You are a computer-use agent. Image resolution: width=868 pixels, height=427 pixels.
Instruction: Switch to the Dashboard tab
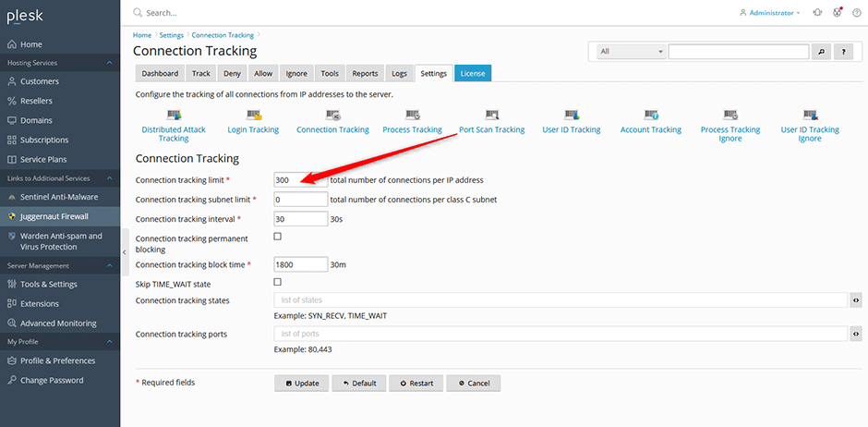tap(160, 73)
